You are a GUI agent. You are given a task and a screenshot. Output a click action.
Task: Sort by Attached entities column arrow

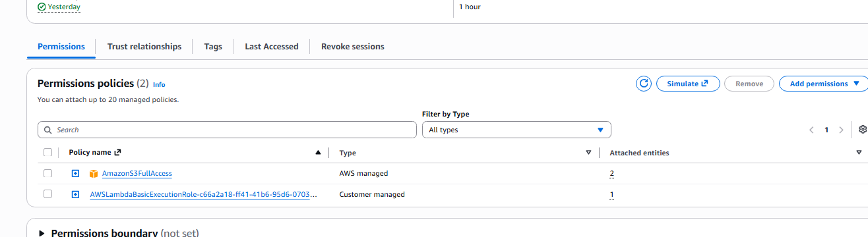859,153
